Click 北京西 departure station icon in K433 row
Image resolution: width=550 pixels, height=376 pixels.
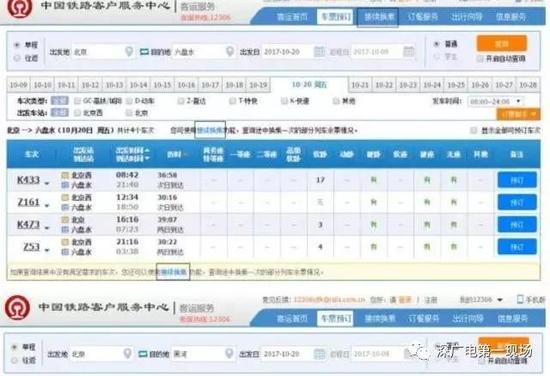coord(65,175)
